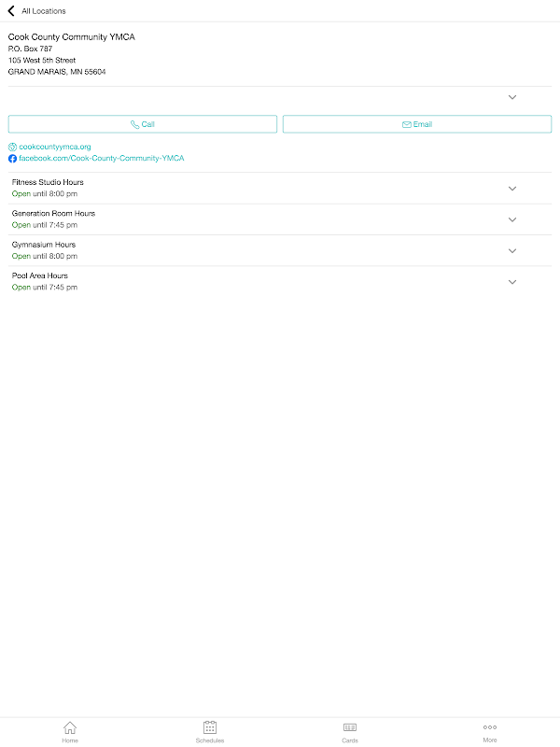Open the Cards barcode icon
The image size is (560, 747).
click(350, 727)
